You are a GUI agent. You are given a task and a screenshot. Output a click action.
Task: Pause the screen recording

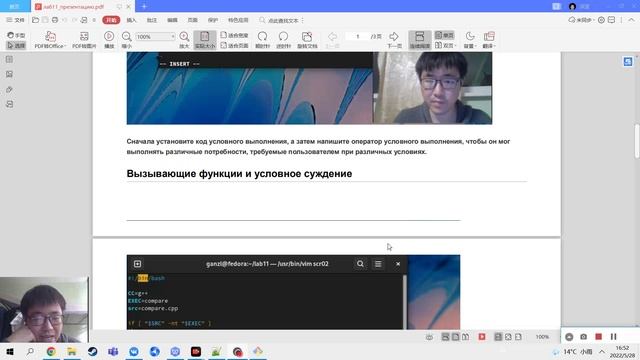click(613, 337)
